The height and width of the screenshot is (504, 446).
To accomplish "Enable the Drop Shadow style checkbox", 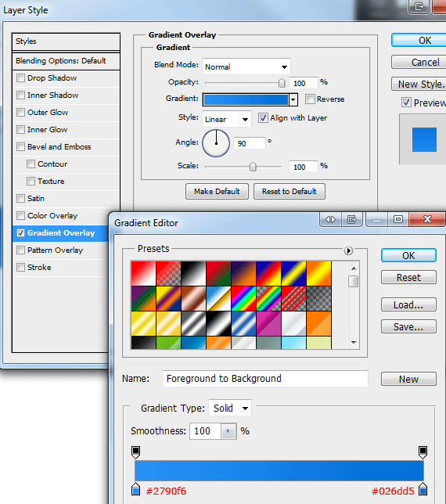I will click(x=20, y=77).
